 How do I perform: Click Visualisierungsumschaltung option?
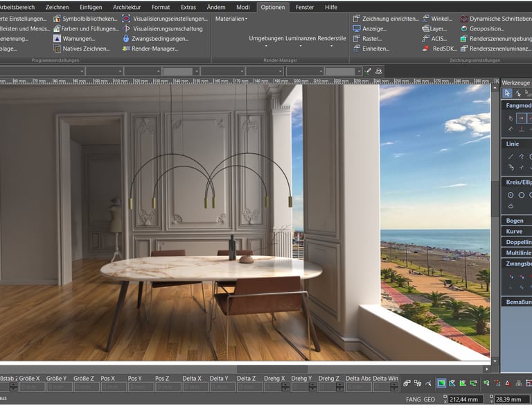pyautogui.click(x=162, y=28)
